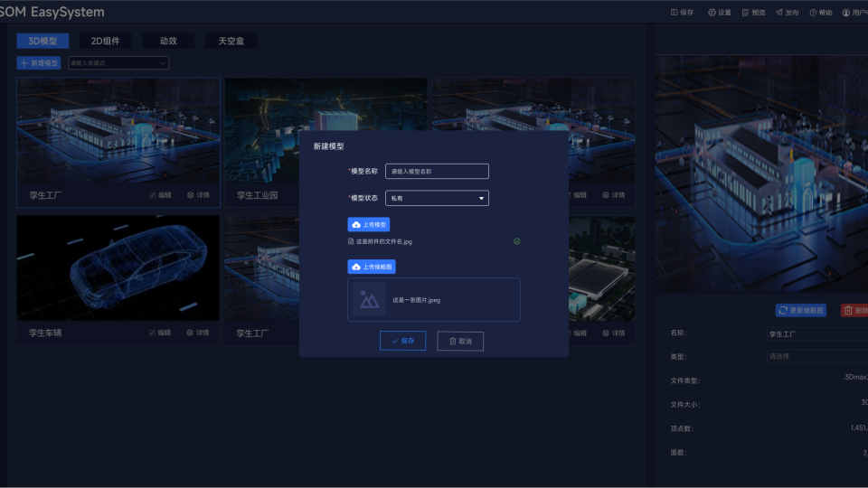Image resolution: width=868 pixels, height=488 pixels.
Task: Switch to the 天空盒 tab
Action: coord(231,41)
